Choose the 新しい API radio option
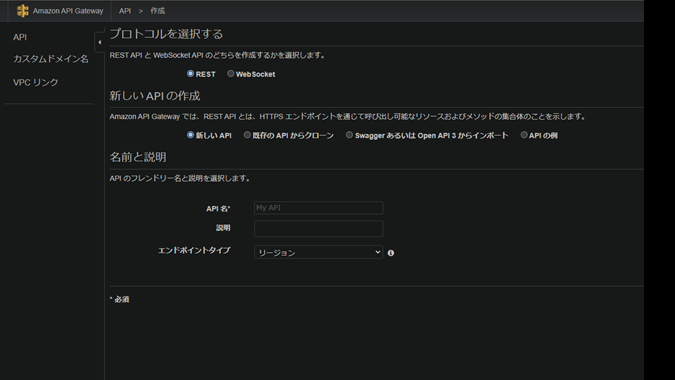This screenshot has height=380, width=675. pyautogui.click(x=190, y=135)
